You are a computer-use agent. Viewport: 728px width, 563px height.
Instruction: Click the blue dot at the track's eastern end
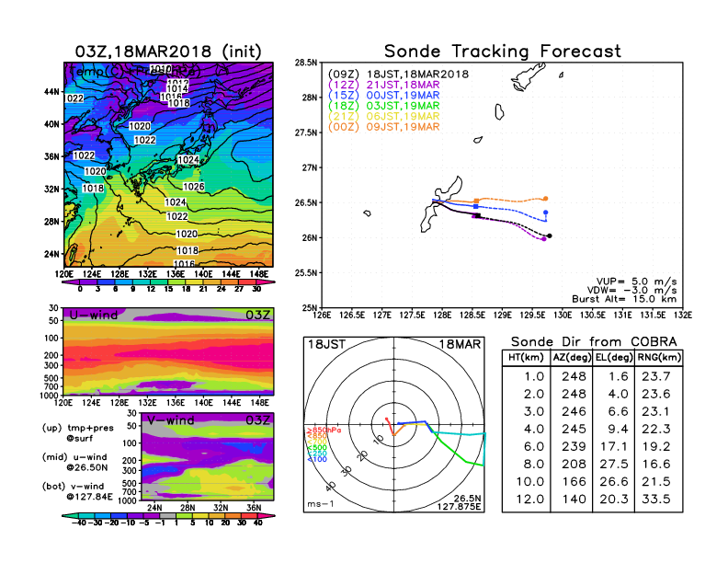point(546,213)
